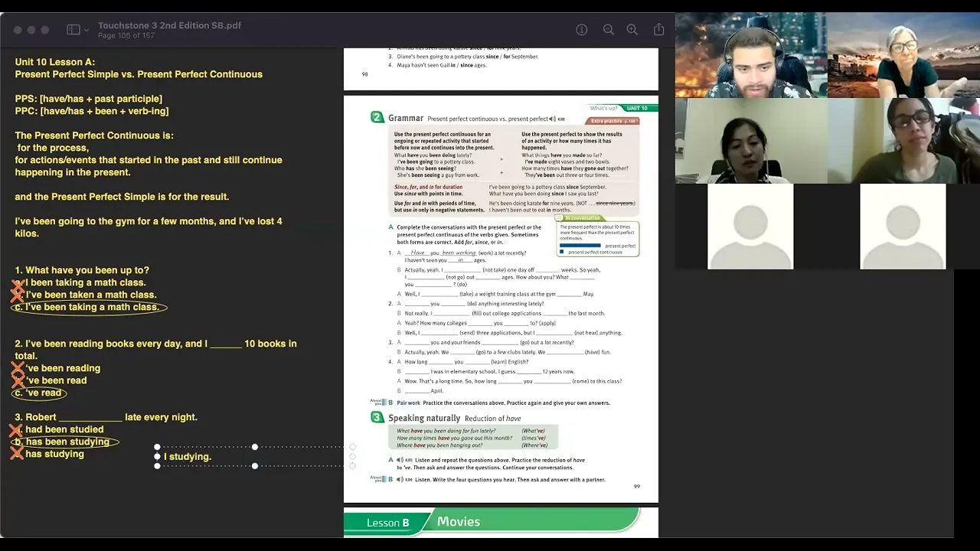
Task: Click 'The Present Perfect Continuous is:' line
Action: (94, 135)
